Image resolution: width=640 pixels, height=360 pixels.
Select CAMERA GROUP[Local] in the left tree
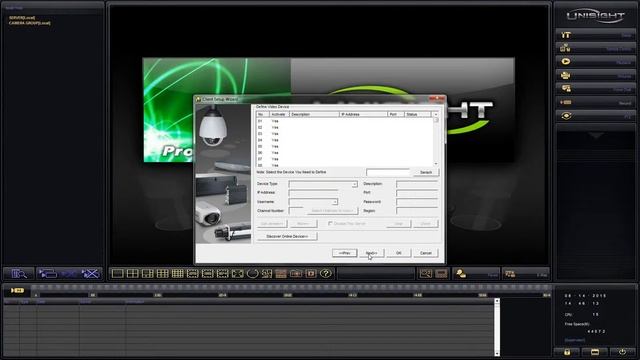pyautogui.click(x=30, y=23)
